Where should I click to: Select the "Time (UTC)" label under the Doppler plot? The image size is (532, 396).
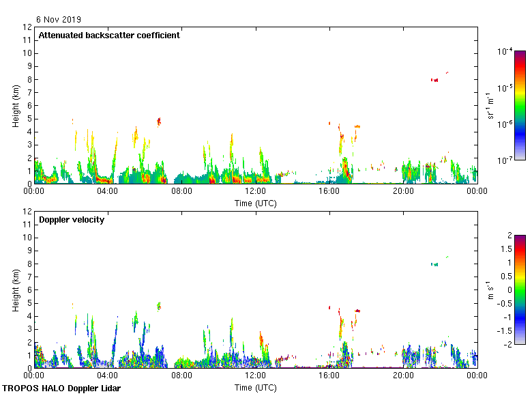[x=256, y=387]
